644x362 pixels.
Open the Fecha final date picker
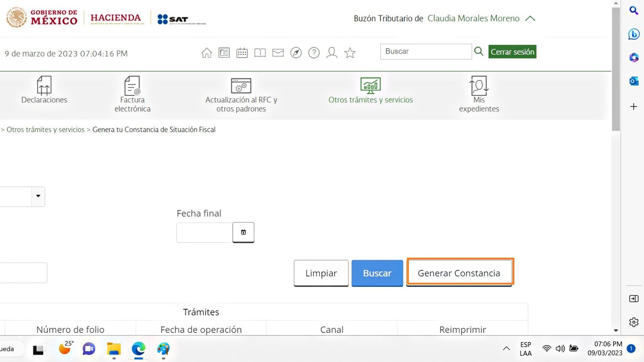tap(243, 232)
